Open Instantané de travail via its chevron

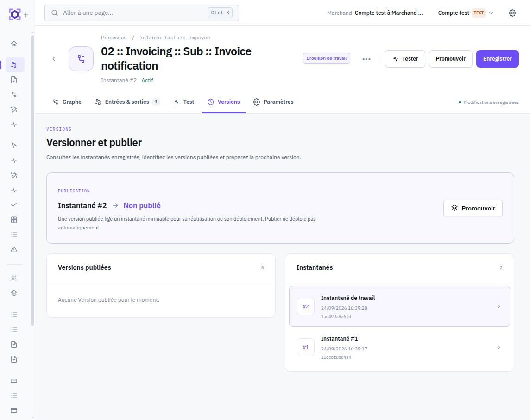coord(499,306)
